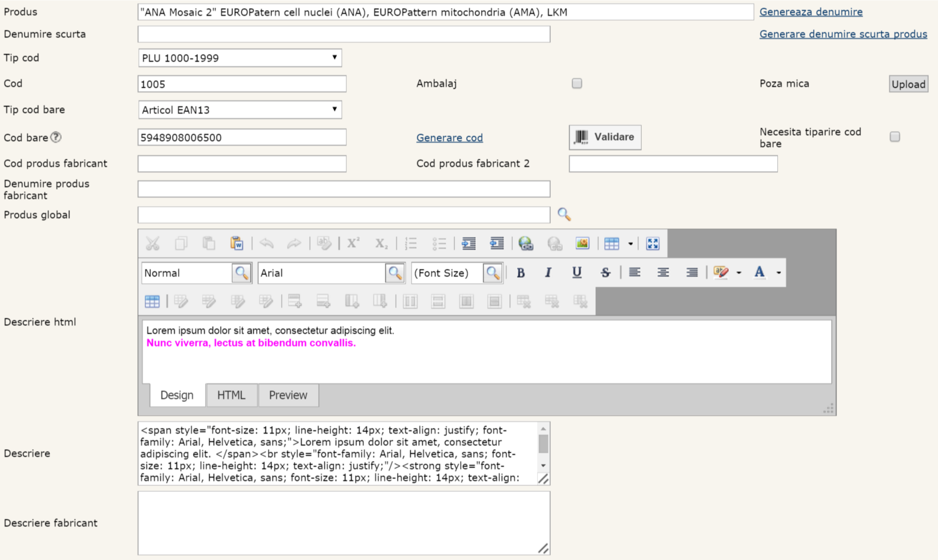This screenshot has width=938, height=560.
Task: Enable the Ambalaj checkbox
Action: (x=577, y=84)
